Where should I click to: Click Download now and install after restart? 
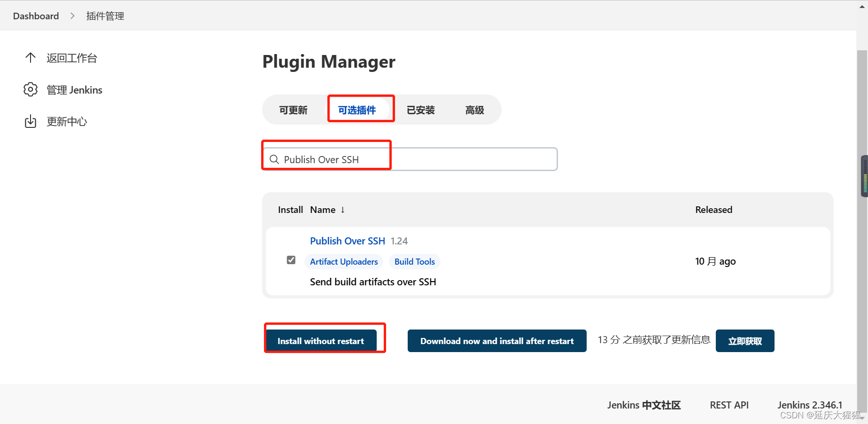(497, 341)
